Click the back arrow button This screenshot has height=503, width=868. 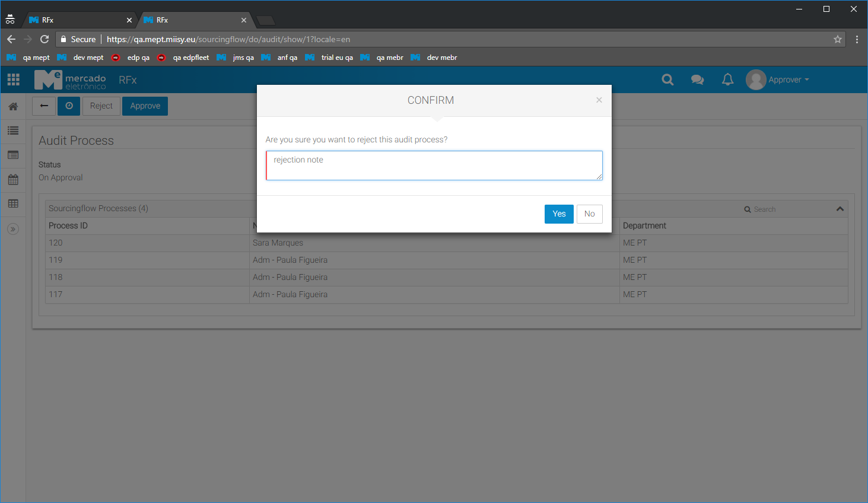tap(44, 106)
